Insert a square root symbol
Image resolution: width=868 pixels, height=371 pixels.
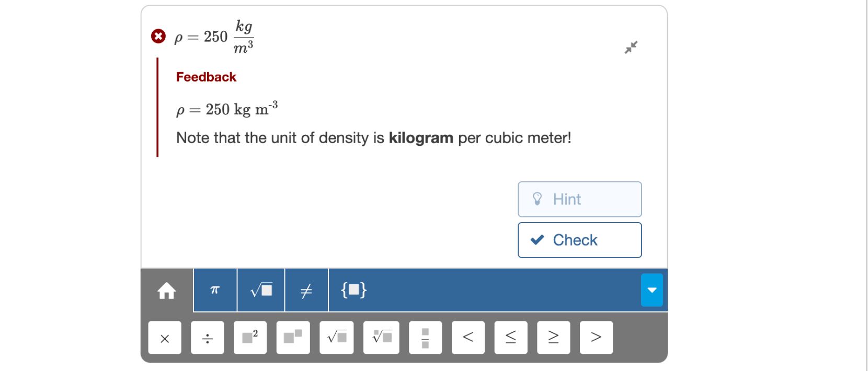pyautogui.click(x=260, y=291)
